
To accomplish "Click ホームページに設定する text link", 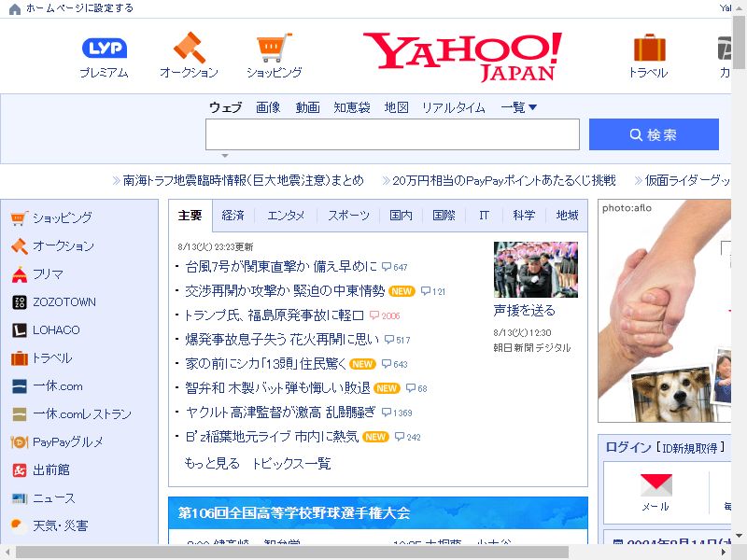I will click(x=79, y=8).
